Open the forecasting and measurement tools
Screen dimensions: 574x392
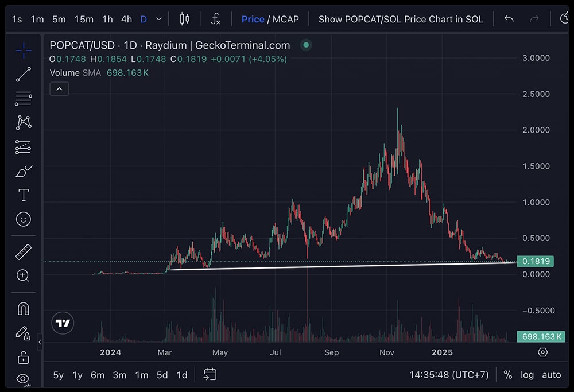(24, 147)
